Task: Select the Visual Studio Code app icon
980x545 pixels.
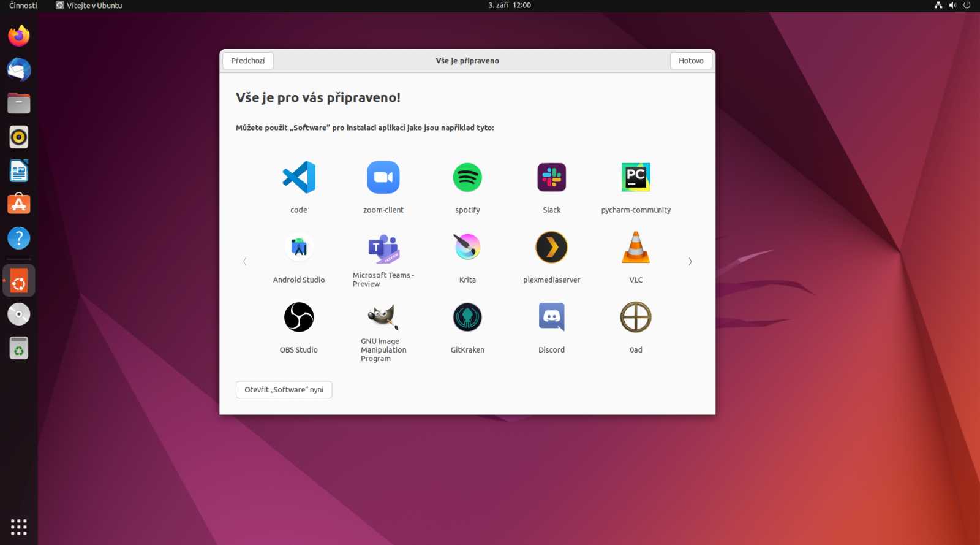Action: coord(299,177)
